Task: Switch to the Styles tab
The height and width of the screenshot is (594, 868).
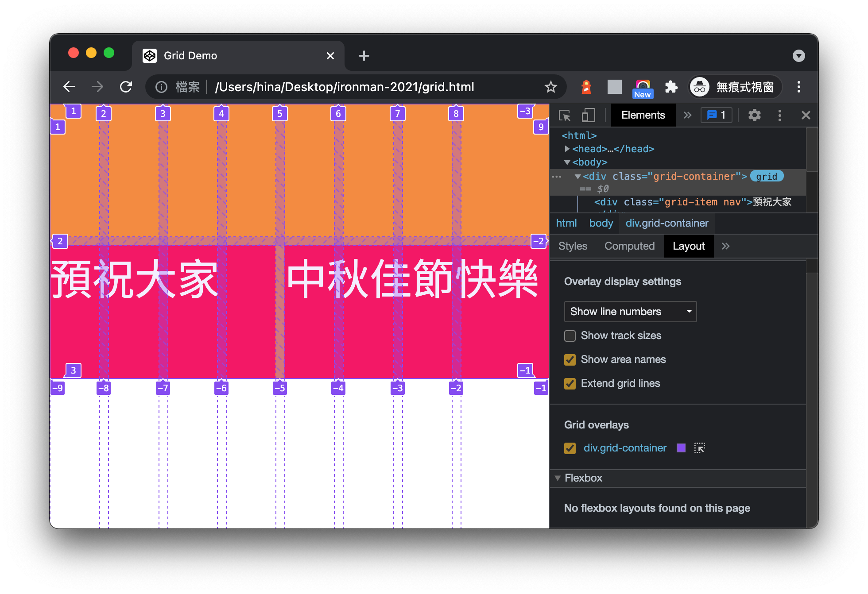Action: pyautogui.click(x=573, y=246)
